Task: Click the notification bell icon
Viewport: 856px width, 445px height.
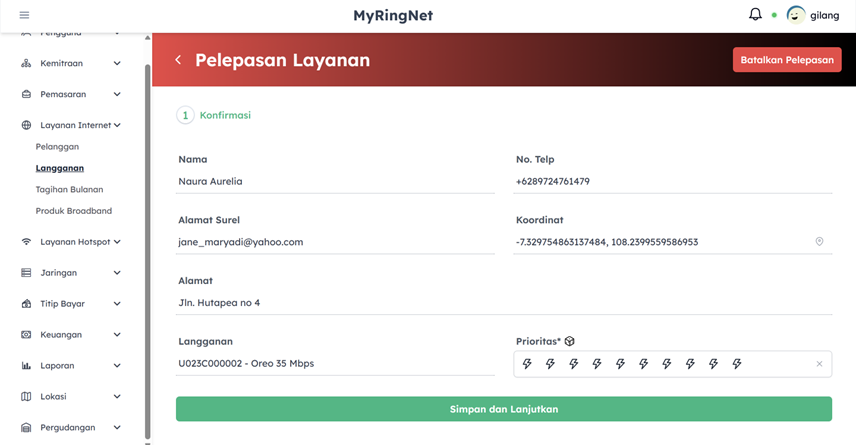Action: click(x=755, y=15)
